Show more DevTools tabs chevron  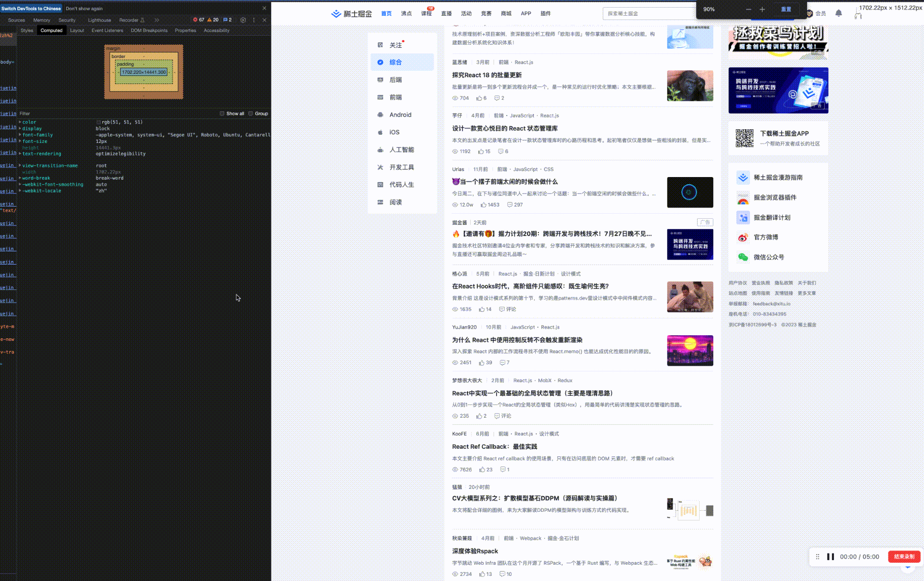point(157,20)
